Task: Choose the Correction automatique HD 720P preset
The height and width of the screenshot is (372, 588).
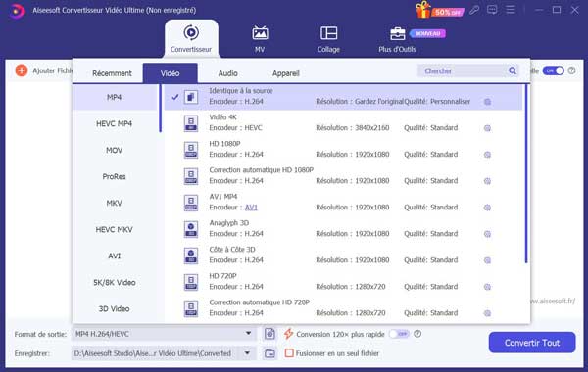Action: pyautogui.click(x=343, y=308)
